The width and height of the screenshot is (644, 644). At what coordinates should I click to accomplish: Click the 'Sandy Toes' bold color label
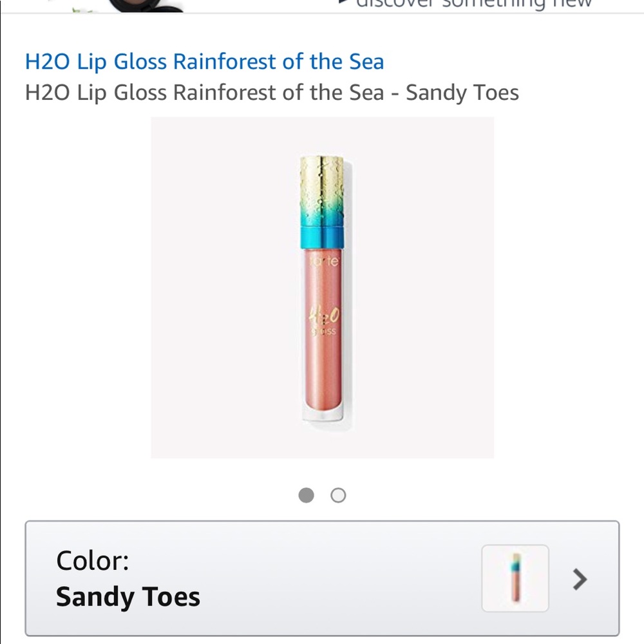(128, 597)
